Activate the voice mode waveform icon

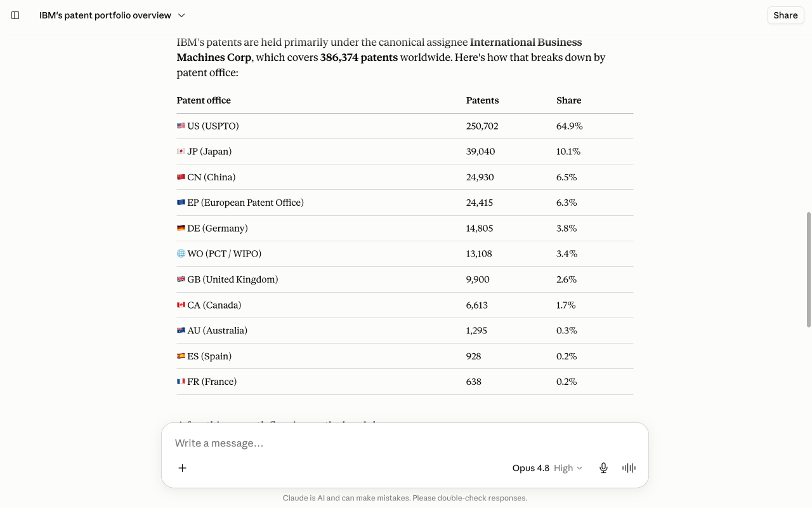click(x=629, y=468)
